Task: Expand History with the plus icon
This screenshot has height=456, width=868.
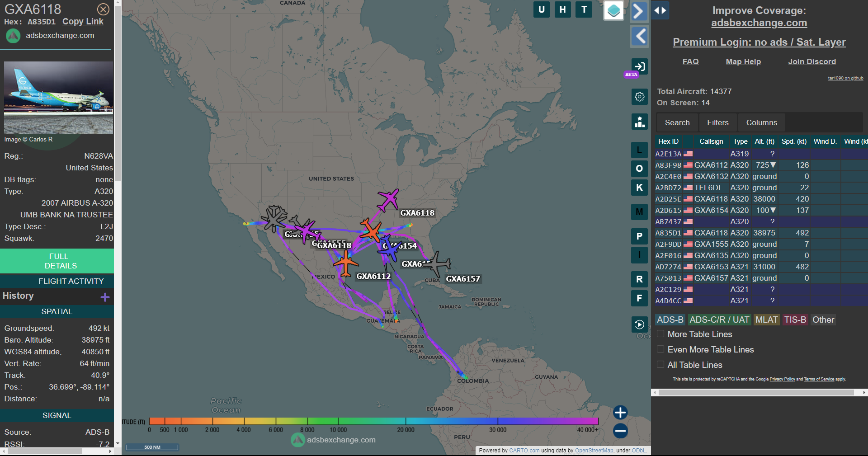Action: [x=105, y=297]
